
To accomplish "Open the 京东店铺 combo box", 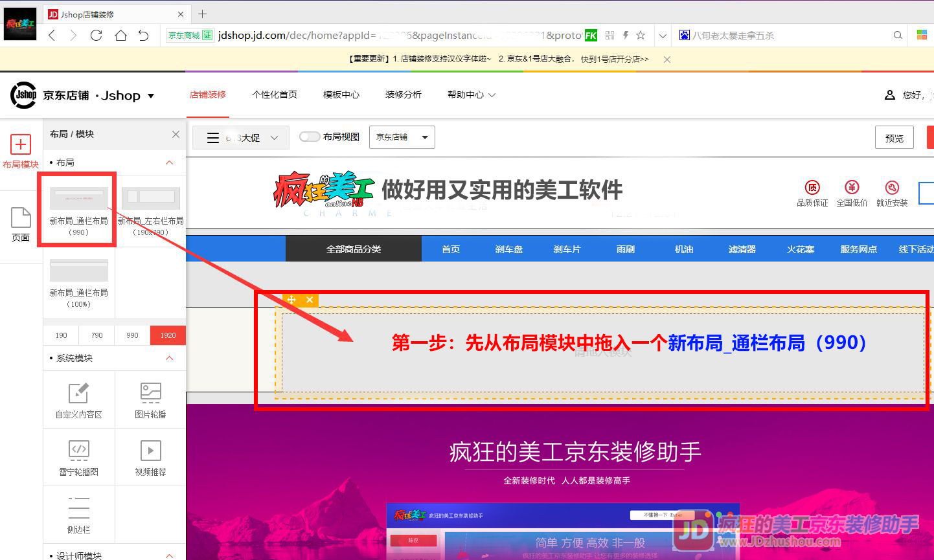I will [402, 137].
